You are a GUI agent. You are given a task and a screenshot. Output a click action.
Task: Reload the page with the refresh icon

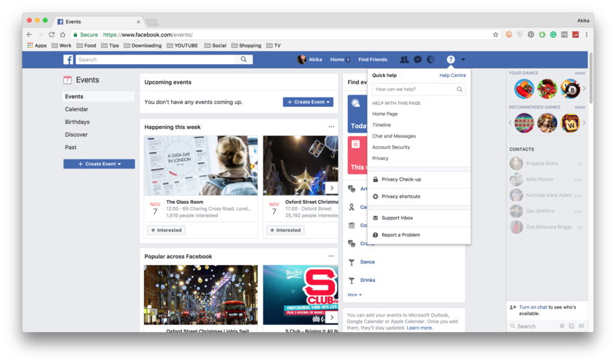52,34
